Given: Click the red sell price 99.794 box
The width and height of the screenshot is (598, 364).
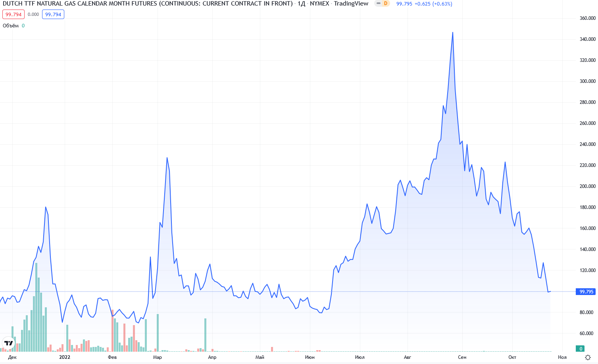Looking at the screenshot, I should tap(13, 14).
